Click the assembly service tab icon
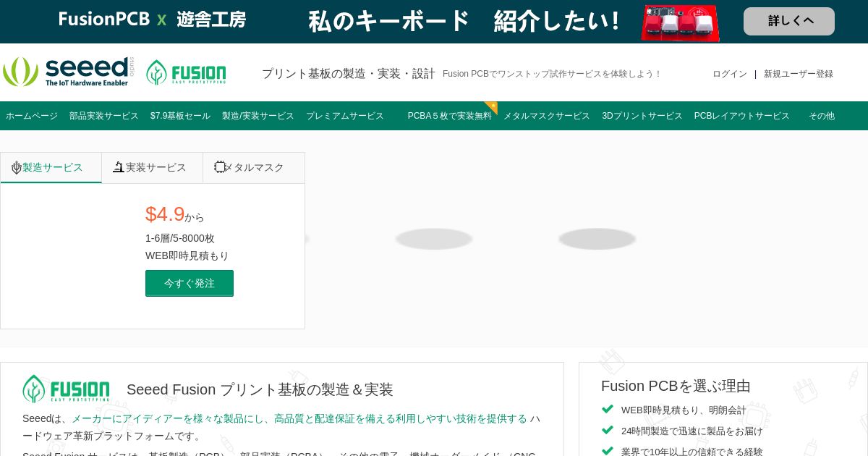The width and height of the screenshot is (868, 456). pos(119,167)
